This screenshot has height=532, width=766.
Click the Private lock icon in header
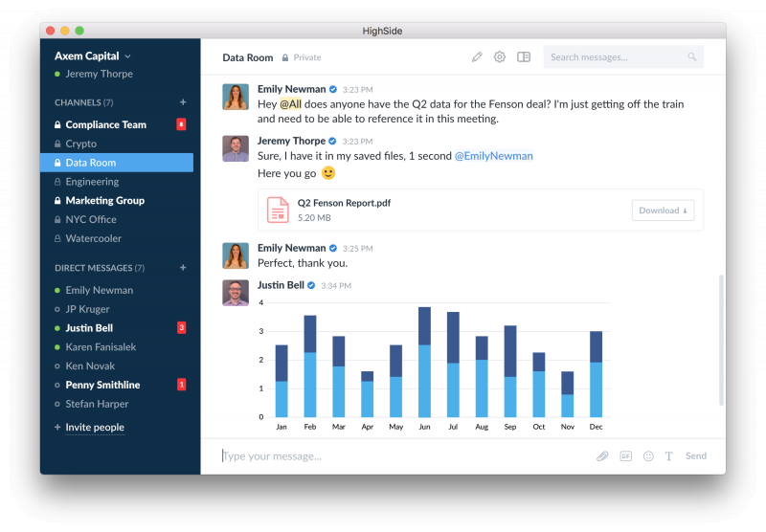pos(285,57)
